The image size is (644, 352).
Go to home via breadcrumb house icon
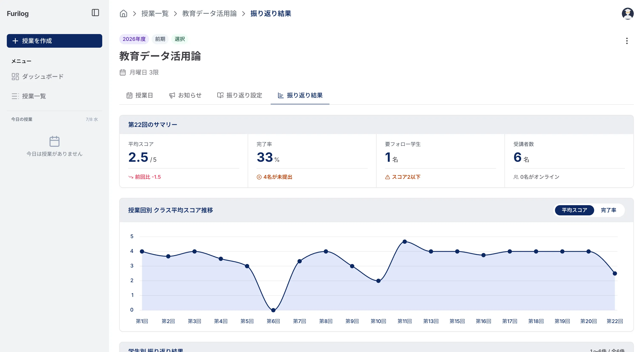(x=124, y=13)
